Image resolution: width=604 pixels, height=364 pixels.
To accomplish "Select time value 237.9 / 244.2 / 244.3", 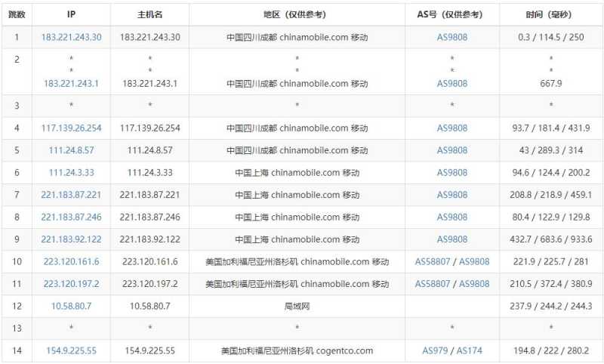I will pyautogui.click(x=551, y=306).
